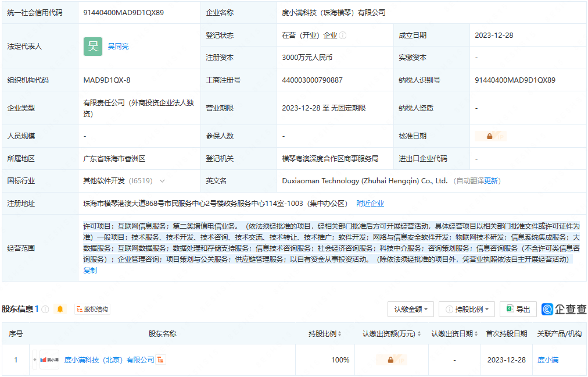Open the 认缴金额 dropdown

[x=411, y=310]
